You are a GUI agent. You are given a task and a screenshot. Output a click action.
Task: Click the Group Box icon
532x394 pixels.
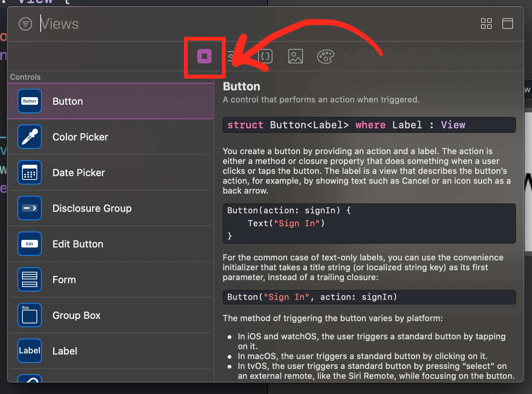[x=30, y=315]
